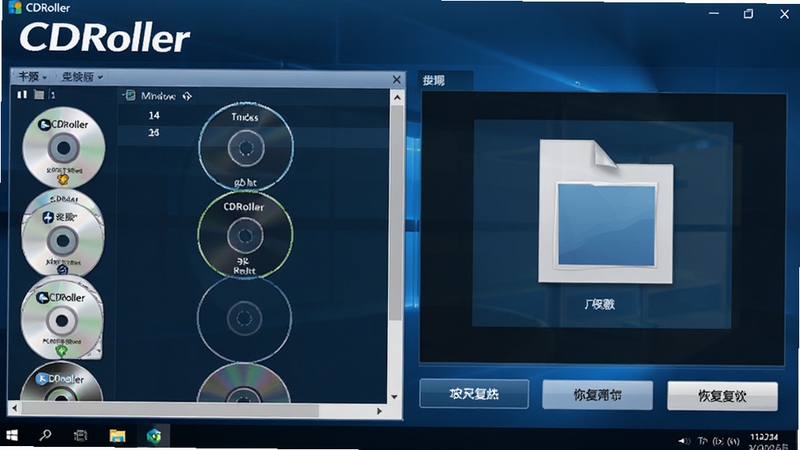Click the volume speaker icon in the system tray
This screenshot has width=800, height=450.
684,441
